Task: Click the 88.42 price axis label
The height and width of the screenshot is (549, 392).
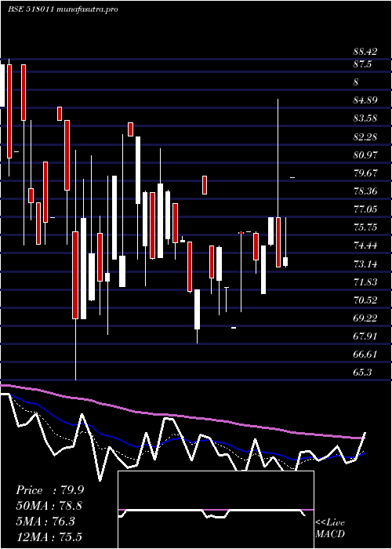Action: 365,52
